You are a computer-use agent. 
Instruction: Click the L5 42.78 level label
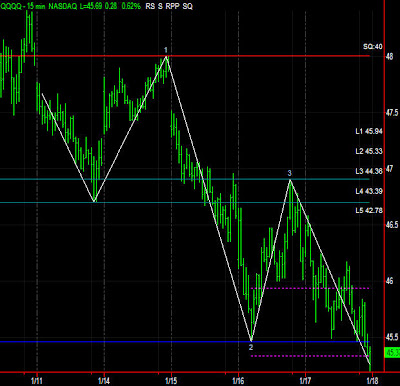click(x=369, y=211)
